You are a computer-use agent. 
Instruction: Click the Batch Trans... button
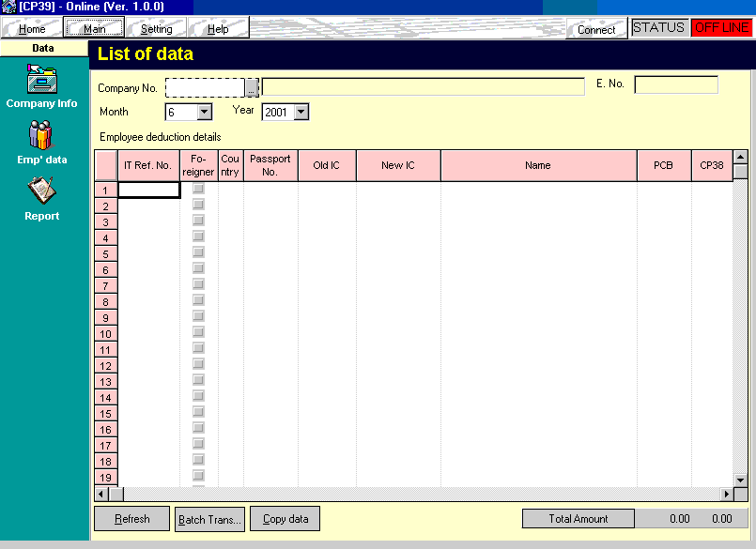click(209, 519)
